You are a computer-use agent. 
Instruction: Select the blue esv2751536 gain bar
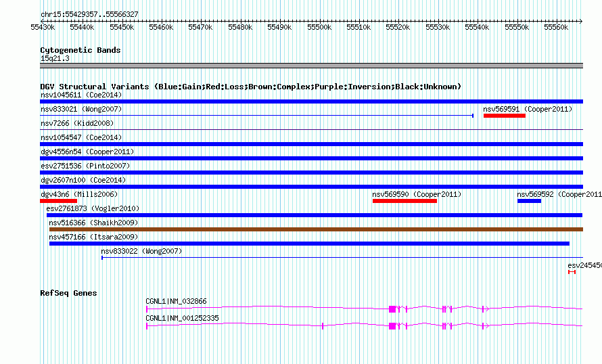point(311,173)
